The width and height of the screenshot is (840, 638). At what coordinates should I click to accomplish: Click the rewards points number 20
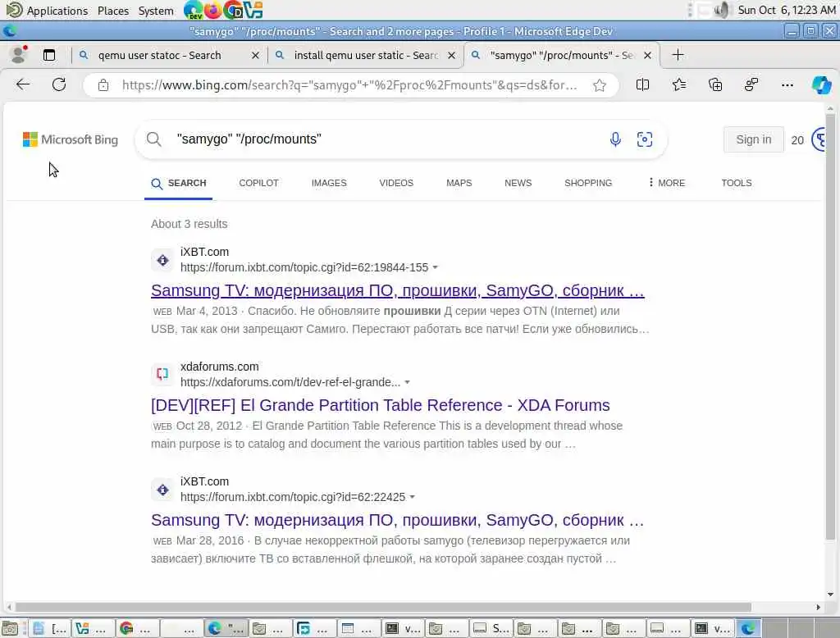point(797,140)
